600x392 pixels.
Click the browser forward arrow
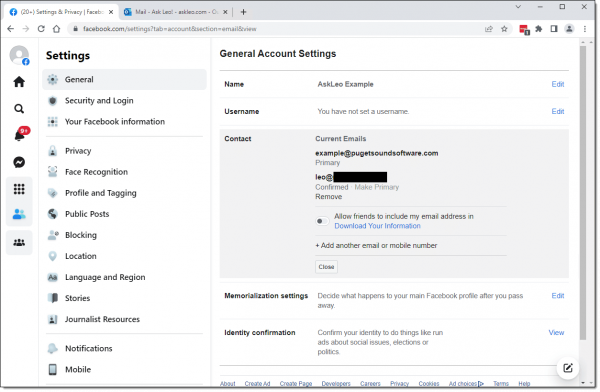[26, 29]
